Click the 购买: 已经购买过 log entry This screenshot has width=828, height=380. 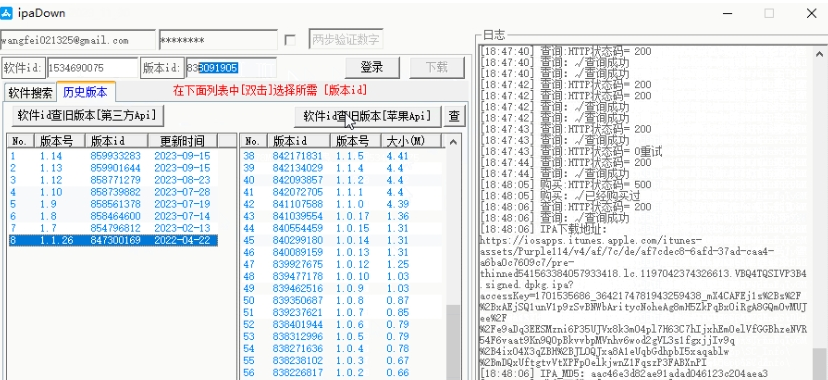click(x=560, y=196)
